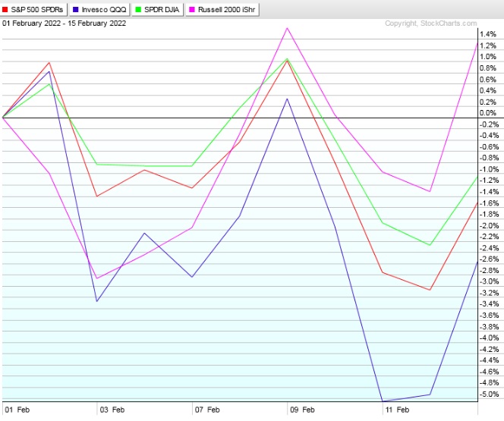
Task: Click the 1.0% y-axis label
Action: coord(488,57)
